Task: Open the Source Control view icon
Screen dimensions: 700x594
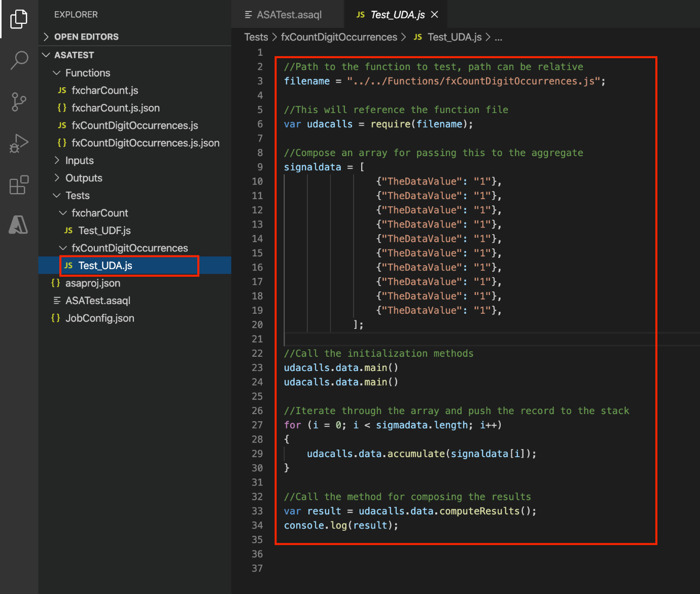Action: coord(19,102)
